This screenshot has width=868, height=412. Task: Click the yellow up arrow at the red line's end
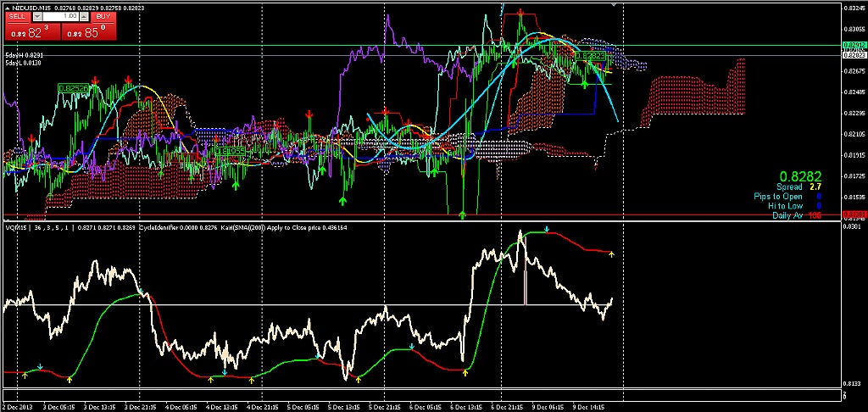point(611,254)
